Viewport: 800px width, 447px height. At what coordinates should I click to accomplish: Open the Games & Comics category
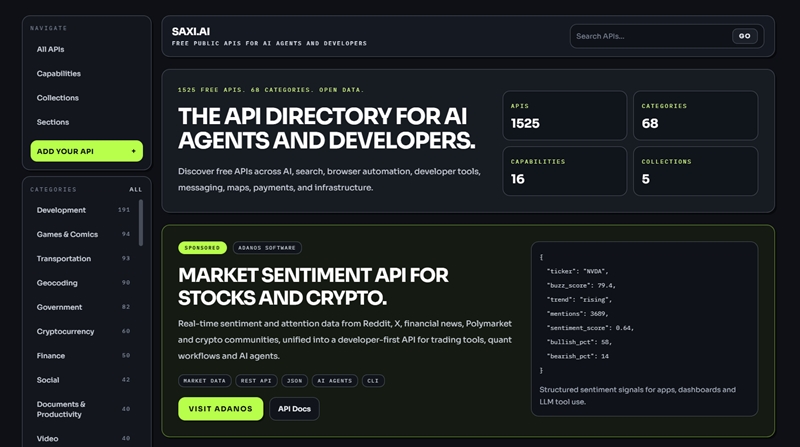[68, 234]
